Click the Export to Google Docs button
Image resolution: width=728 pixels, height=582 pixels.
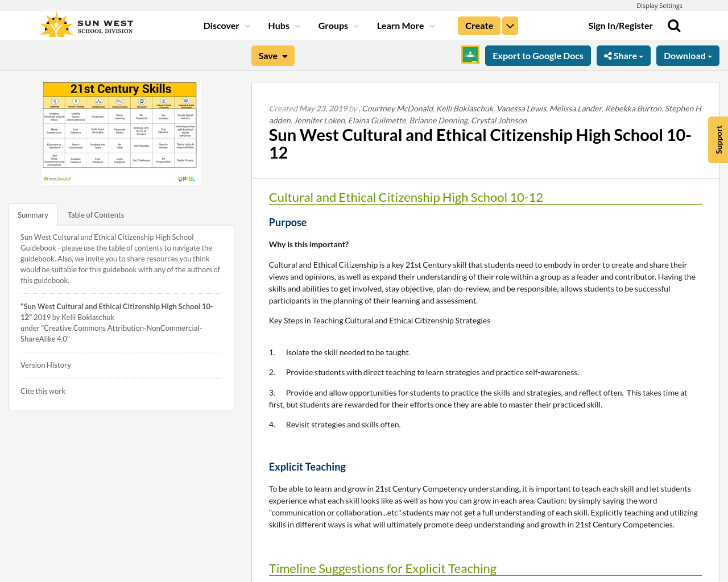[x=538, y=55]
